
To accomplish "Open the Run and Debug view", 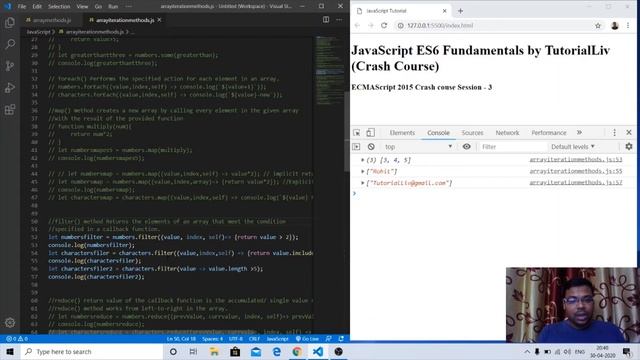I will (10, 87).
